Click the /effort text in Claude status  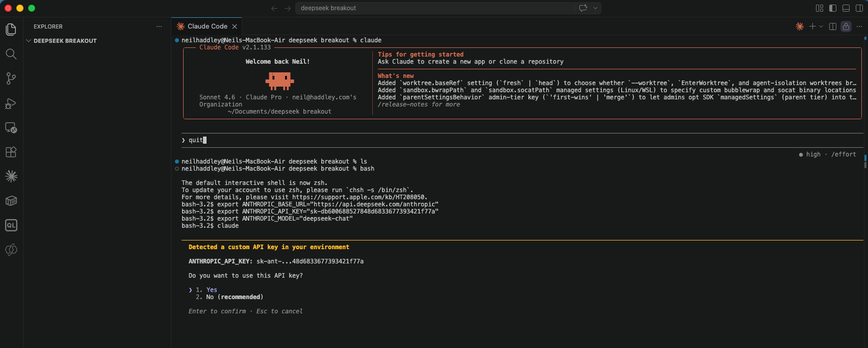click(844, 154)
